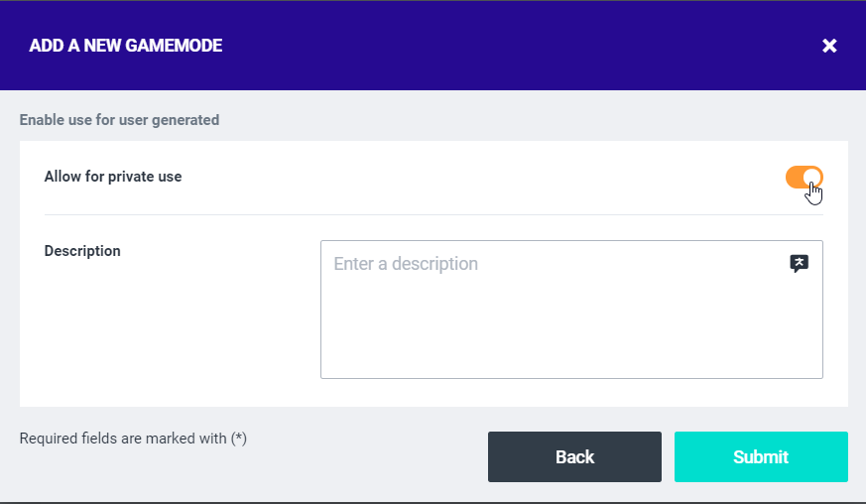The width and height of the screenshot is (866, 504).
Task: Click the white knob of the orange switch
Action: 811,177
